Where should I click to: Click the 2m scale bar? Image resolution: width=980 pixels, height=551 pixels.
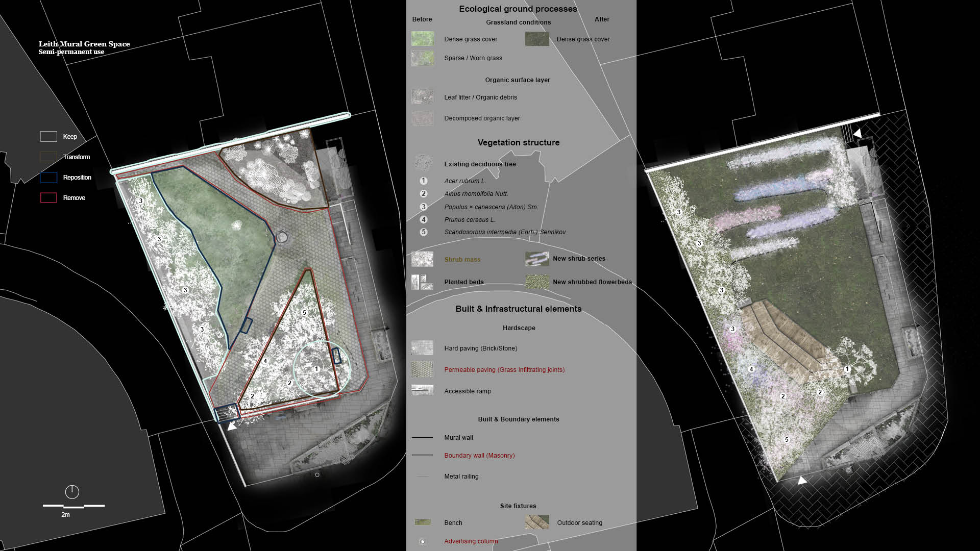click(x=73, y=506)
